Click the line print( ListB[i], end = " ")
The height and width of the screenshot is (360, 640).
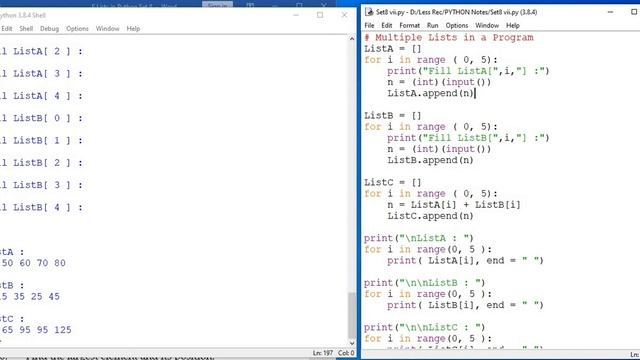465,305
